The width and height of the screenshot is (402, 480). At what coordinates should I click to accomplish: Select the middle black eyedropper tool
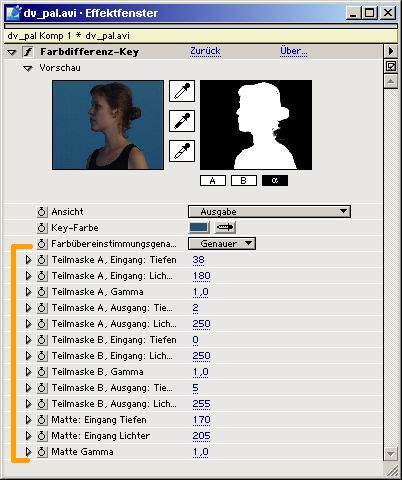click(182, 121)
